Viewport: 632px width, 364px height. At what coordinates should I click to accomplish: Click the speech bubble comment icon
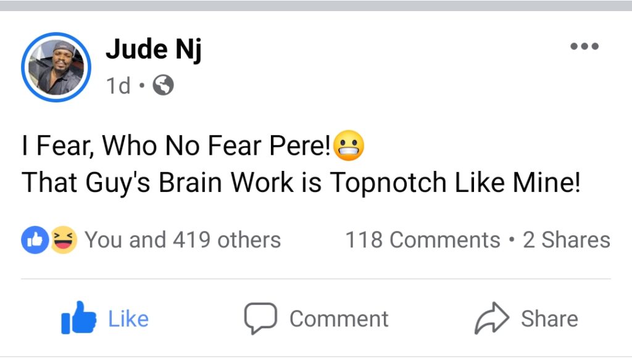[259, 318]
